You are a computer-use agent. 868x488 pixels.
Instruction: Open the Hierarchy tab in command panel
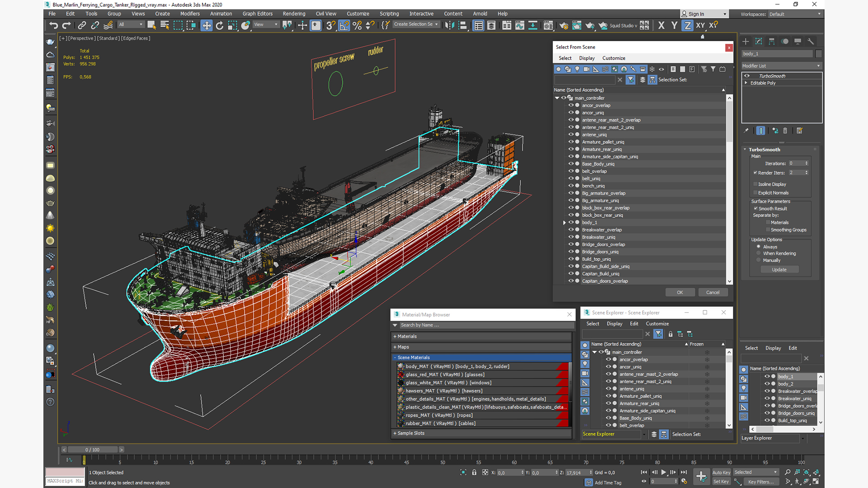click(x=772, y=41)
